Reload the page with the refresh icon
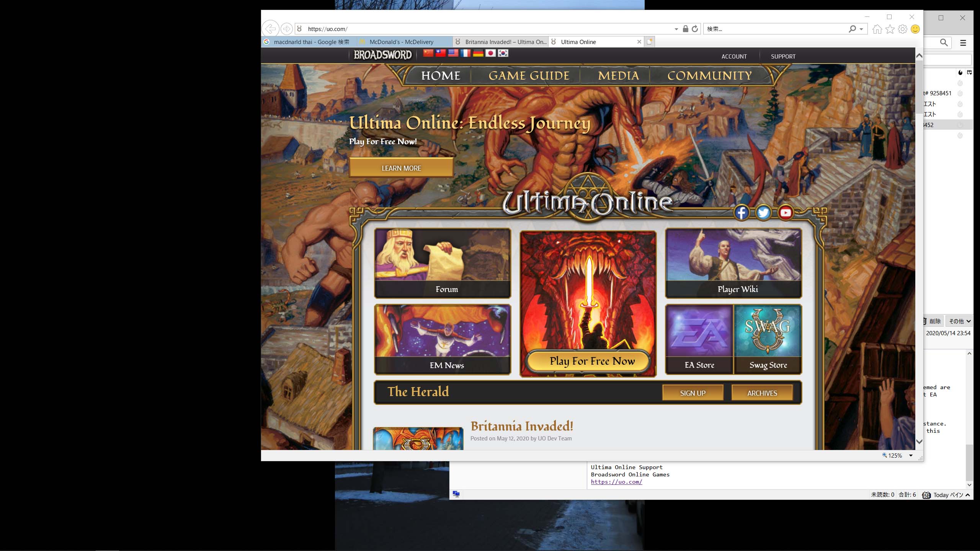This screenshot has height=551, width=980. [x=695, y=29]
